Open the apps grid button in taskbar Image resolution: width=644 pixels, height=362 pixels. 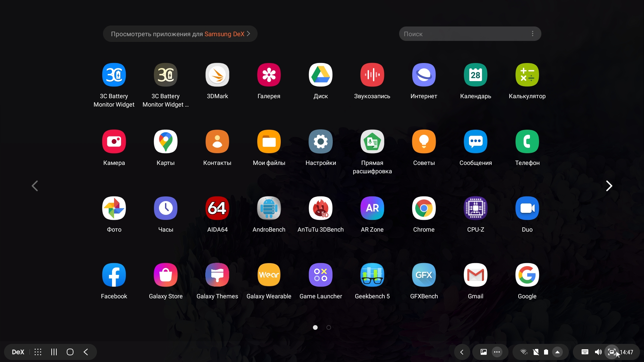point(38,352)
